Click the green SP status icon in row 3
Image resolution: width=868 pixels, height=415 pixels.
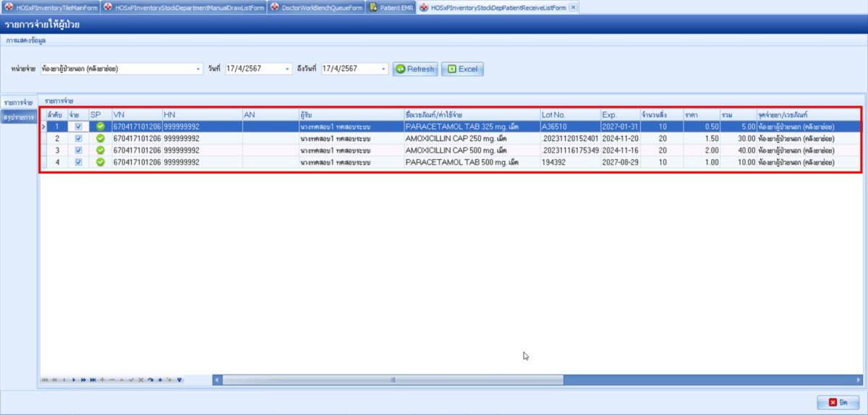click(x=100, y=150)
